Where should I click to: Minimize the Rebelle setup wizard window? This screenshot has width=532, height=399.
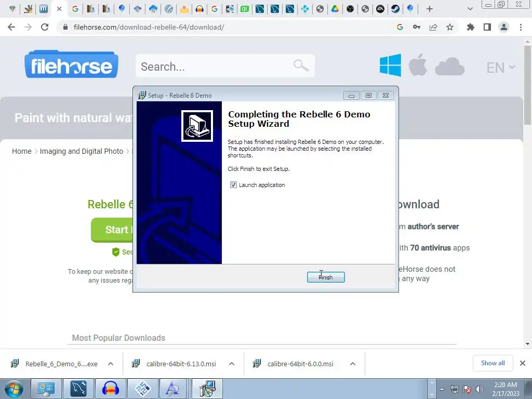point(352,96)
